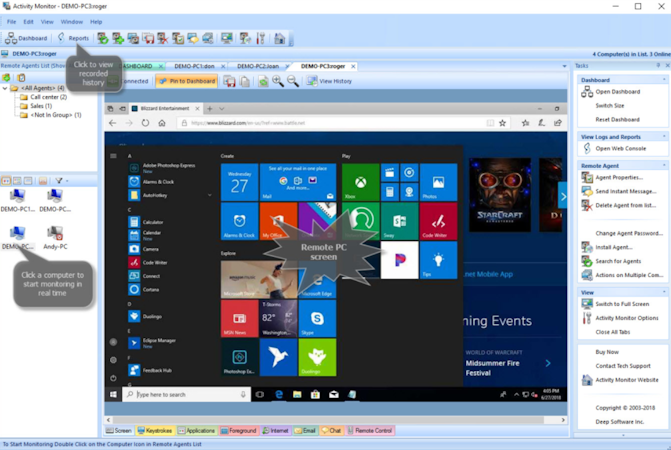The width and height of the screenshot is (671, 450).
Task: Zoom in on the remote screen
Action: click(278, 81)
